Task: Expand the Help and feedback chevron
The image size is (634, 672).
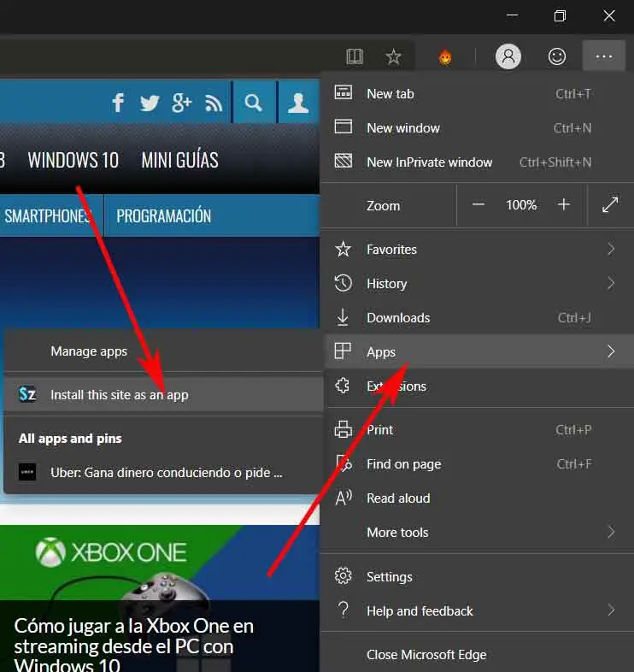Action: [x=611, y=610]
